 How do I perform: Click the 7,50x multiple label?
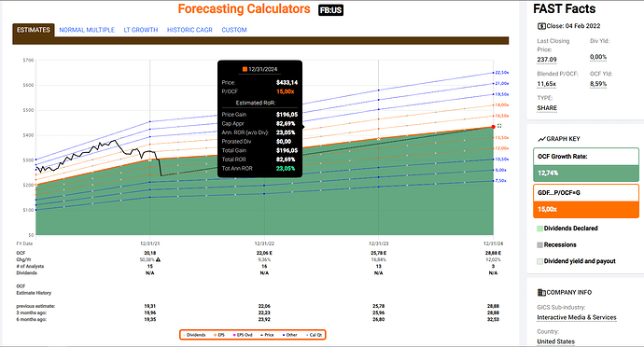[500, 181]
